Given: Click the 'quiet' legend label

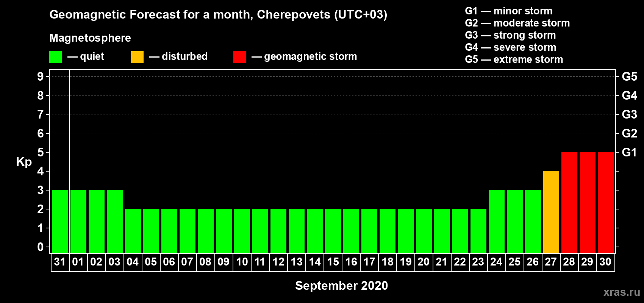Looking at the screenshot, I should 92,57.
